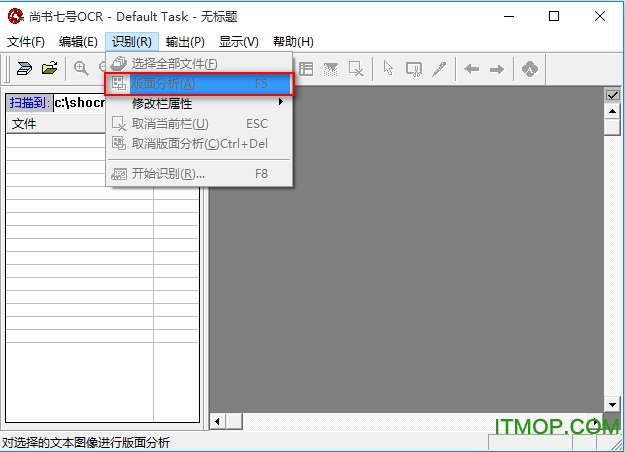625x452 pixels.
Task: Click the vertical scrollbar down arrow
Action: point(613,405)
